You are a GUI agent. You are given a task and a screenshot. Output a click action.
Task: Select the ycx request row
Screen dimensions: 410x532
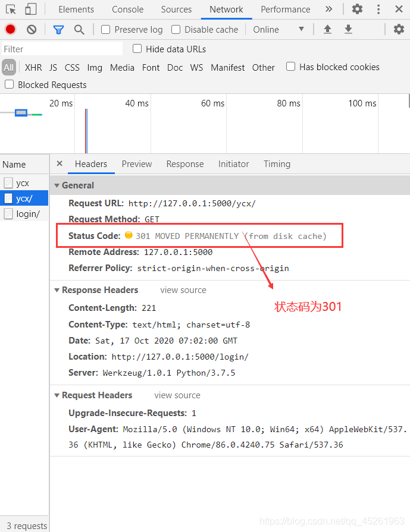(24, 183)
